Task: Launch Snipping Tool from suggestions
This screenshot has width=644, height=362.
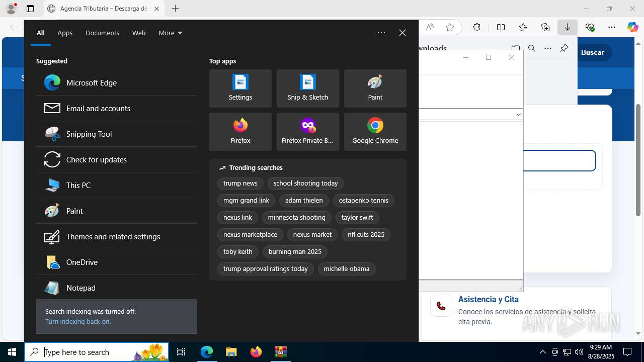Action: (117, 134)
